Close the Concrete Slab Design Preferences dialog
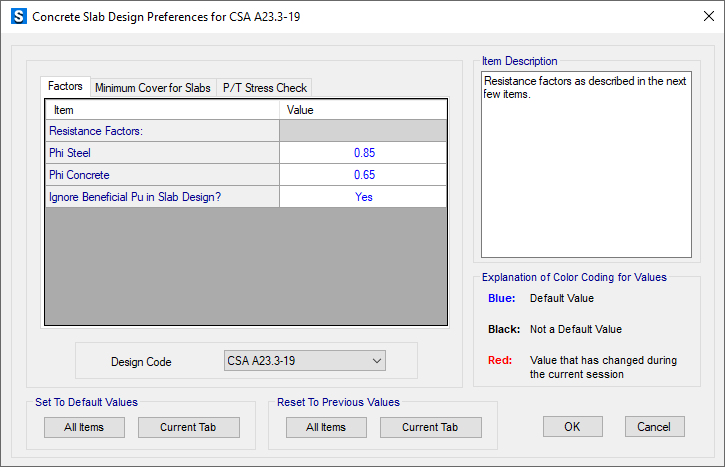725x467 pixels. 708,16
